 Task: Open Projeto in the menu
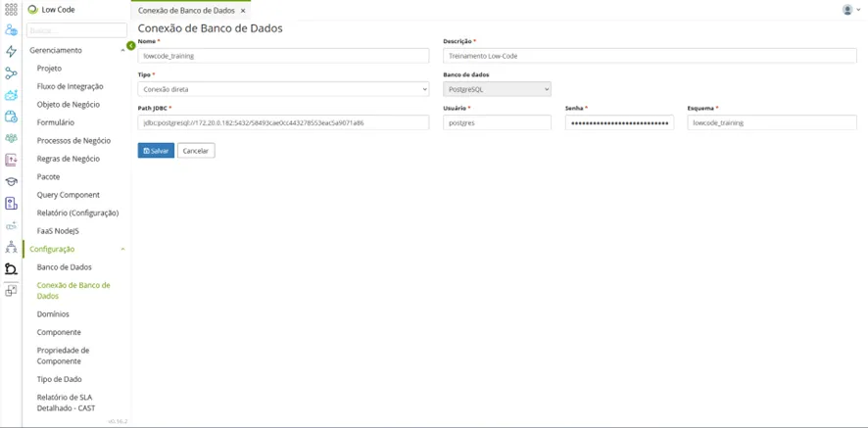(x=49, y=69)
